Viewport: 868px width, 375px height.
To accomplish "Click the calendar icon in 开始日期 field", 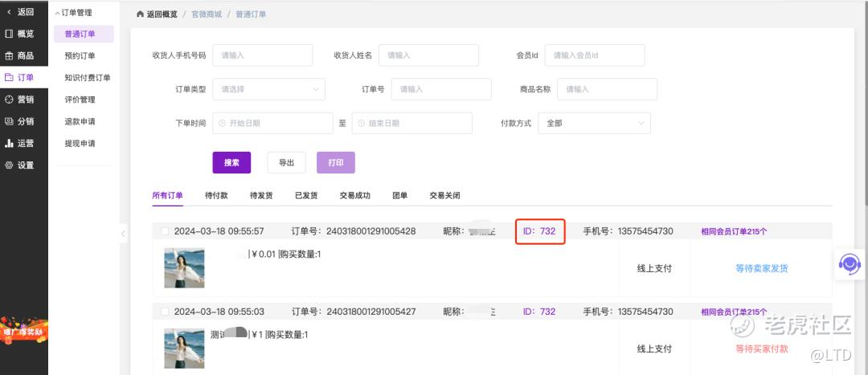I will point(222,124).
